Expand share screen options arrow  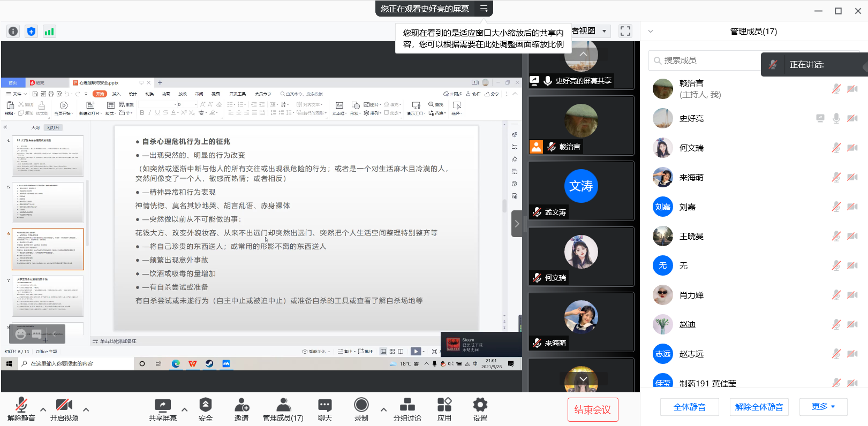pos(185,409)
